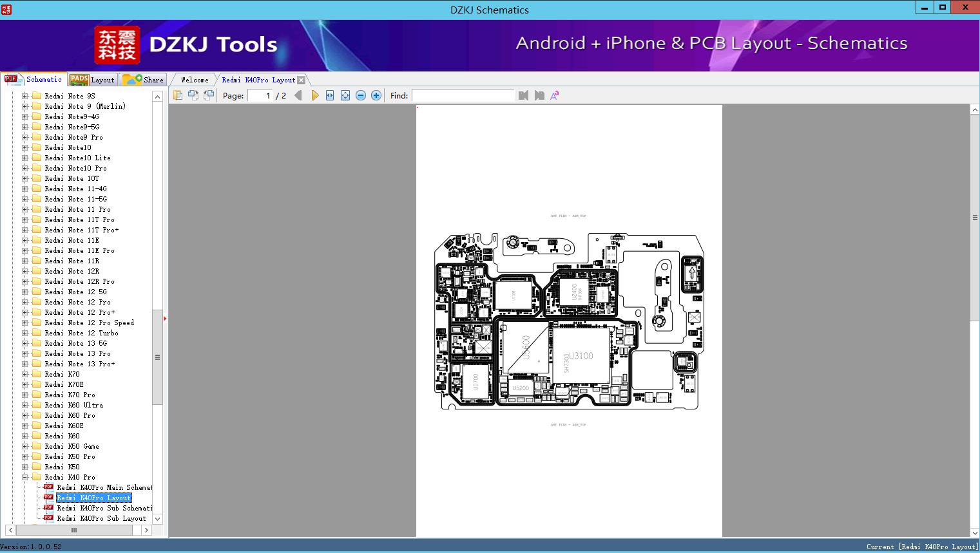Expand the Redmi Note 11T Pro+ folder

(24, 230)
